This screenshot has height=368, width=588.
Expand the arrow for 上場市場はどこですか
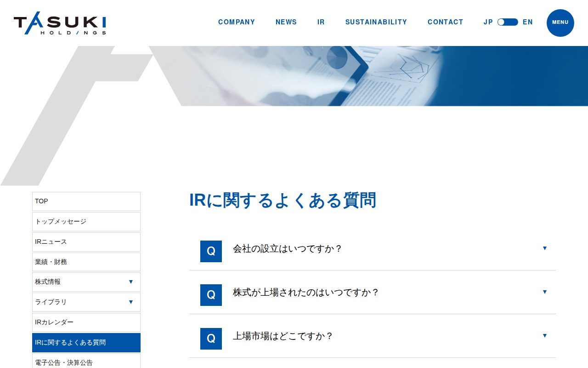click(545, 336)
